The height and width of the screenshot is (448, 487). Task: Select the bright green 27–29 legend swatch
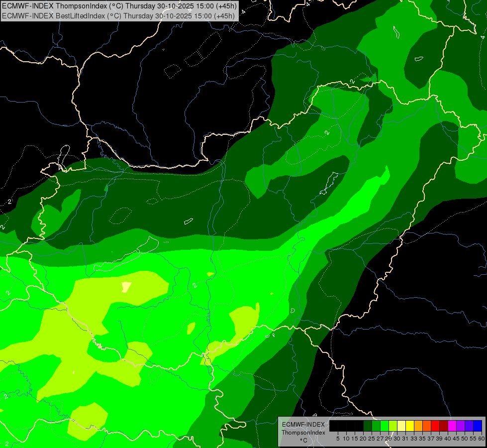point(384,426)
